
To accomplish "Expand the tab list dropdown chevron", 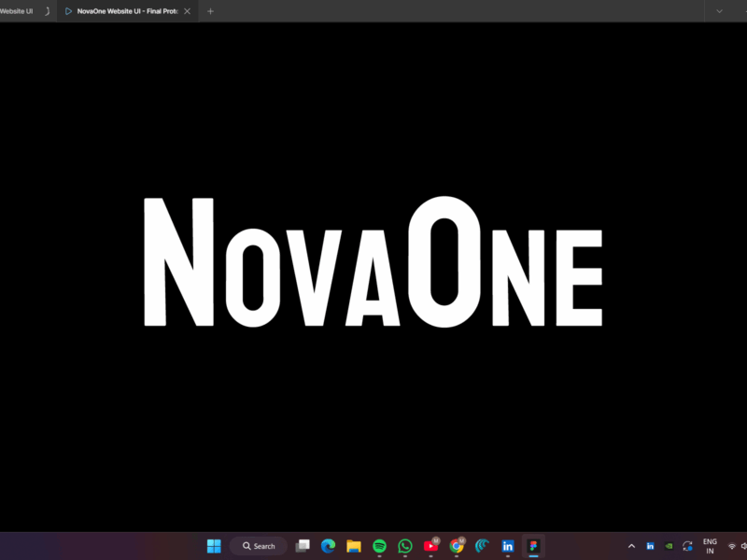I will (x=719, y=11).
